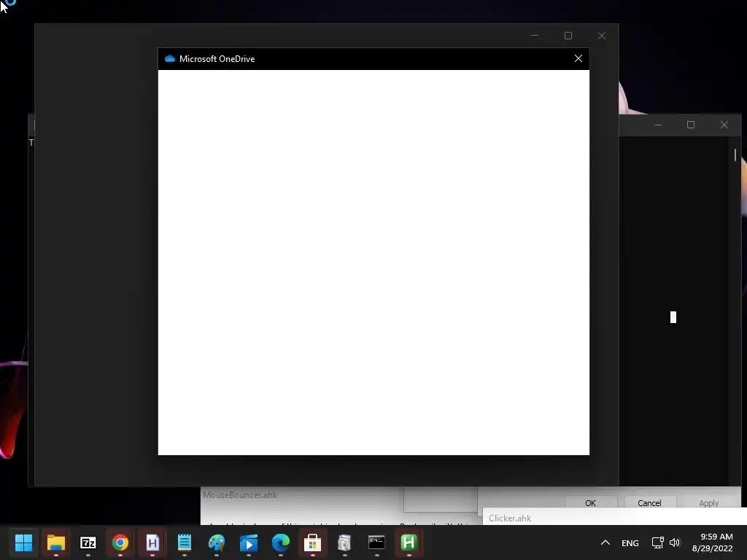Click the scrollbar thumb in the right console window
This screenshot has height=560, width=747.
(x=735, y=155)
